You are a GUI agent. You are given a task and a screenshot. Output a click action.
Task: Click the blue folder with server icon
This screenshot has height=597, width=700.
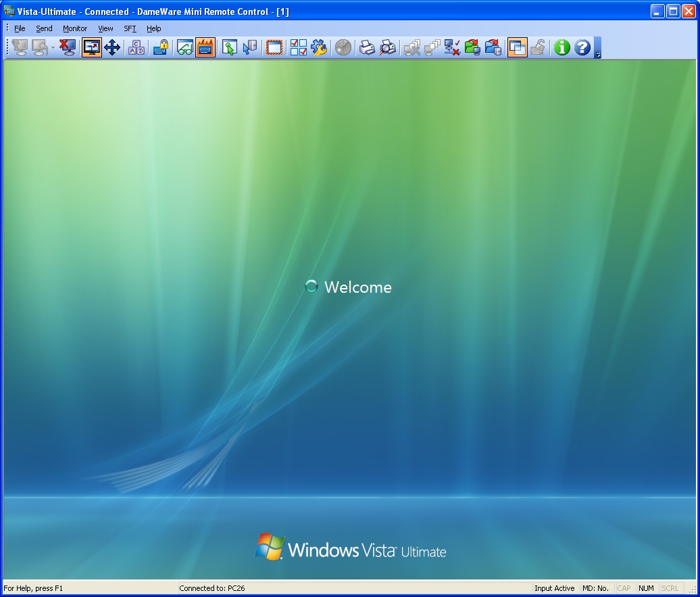pos(493,47)
